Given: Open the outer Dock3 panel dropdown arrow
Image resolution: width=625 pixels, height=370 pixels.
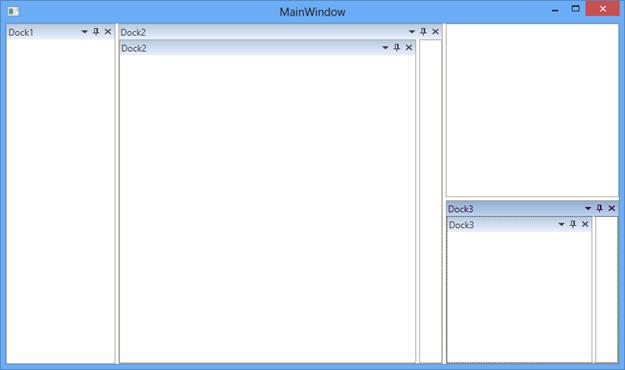Looking at the screenshot, I should [588, 209].
